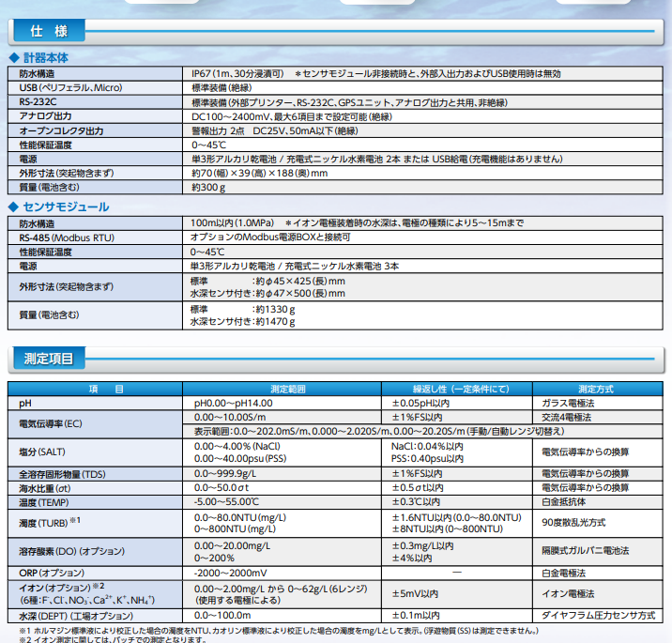Click the RS-485 (Modbus RTU) row label
The width and height of the screenshot is (672, 643).
[x=60, y=237]
